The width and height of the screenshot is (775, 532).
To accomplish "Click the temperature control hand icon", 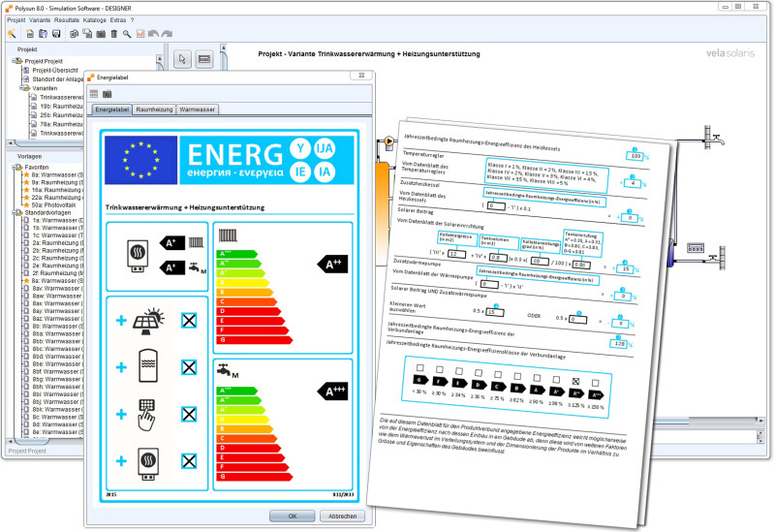I will click(147, 415).
